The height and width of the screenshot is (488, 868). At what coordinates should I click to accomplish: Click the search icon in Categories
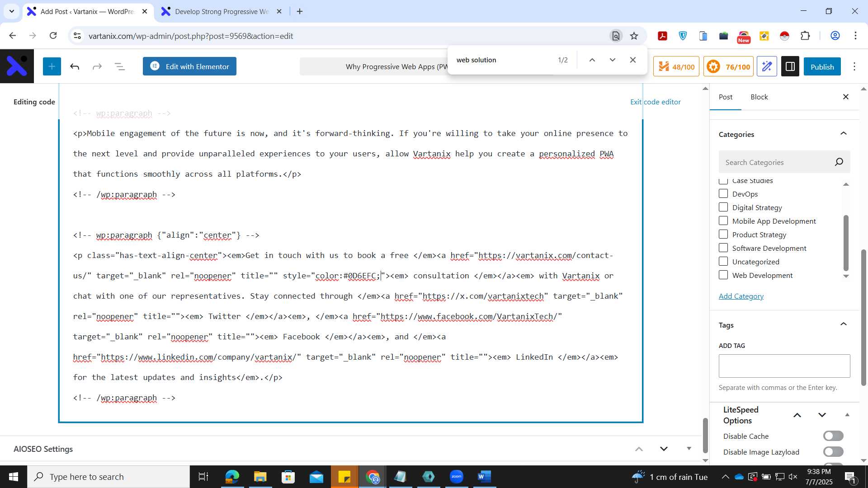(839, 162)
